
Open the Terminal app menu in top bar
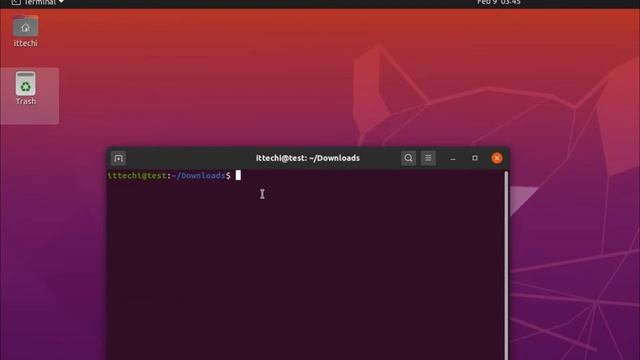[x=38, y=2]
